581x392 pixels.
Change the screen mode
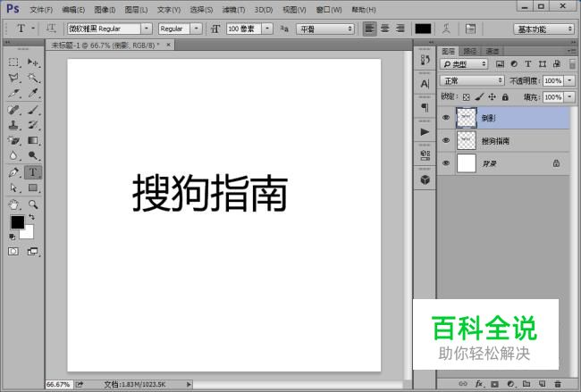coord(33,252)
